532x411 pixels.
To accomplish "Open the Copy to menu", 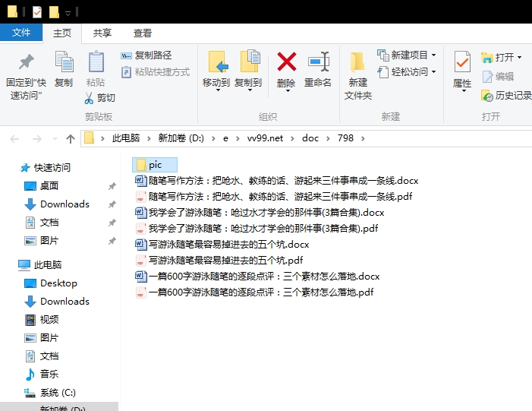I will point(248,71).
